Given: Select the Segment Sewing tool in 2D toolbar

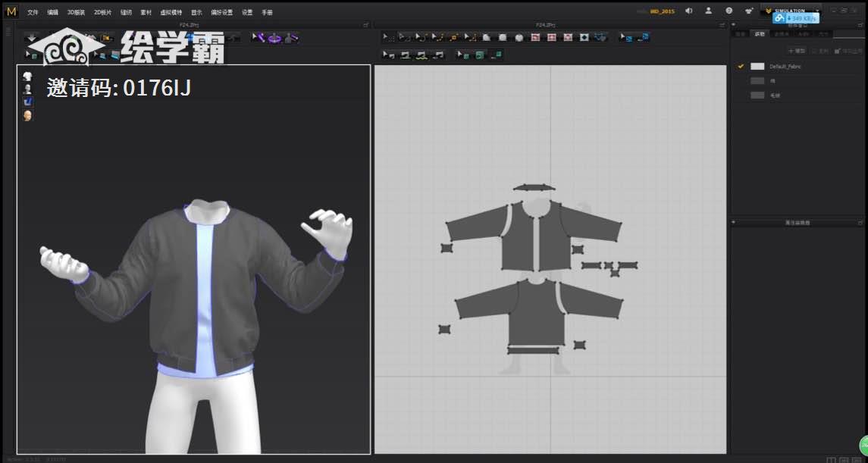Looking at the screenshot, I should [x=405, y=55].
